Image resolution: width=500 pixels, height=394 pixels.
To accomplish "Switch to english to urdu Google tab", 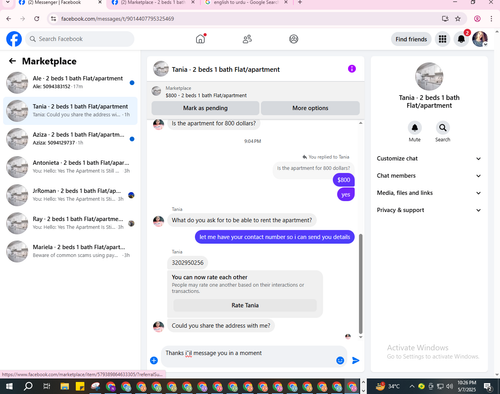I will [246, 3].
